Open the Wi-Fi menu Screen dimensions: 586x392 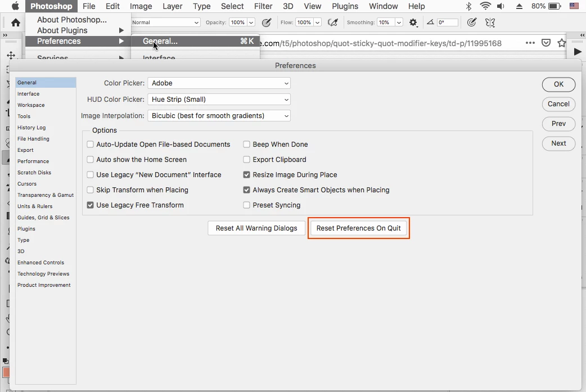tap(485, 6)
